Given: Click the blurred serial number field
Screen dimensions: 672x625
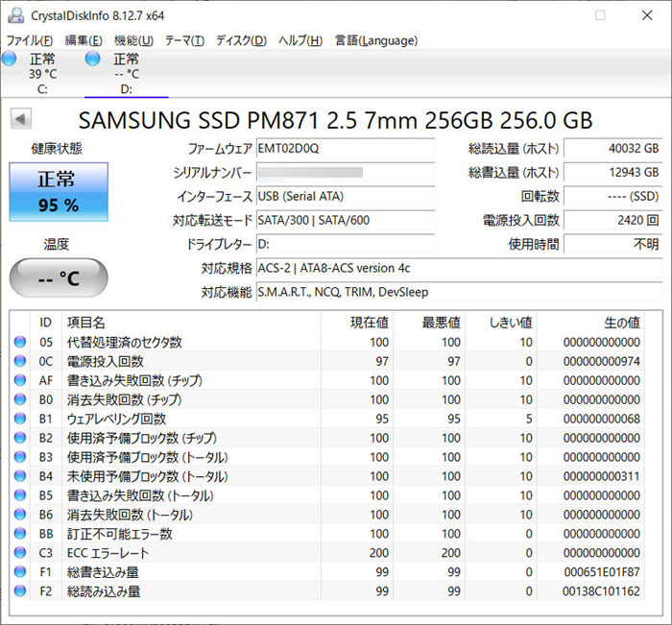Looking at the screenshot, I should pyautogui.click(x=346, y=172).
